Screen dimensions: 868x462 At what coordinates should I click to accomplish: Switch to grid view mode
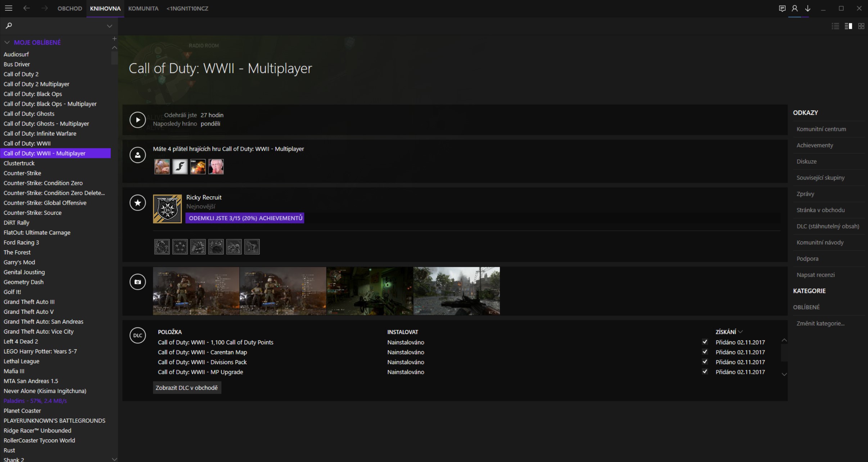(x=861, y=26)
